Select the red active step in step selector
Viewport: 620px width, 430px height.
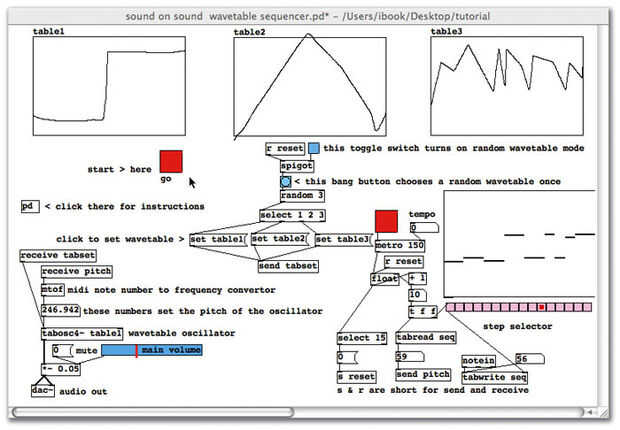[x=542, y=307]
